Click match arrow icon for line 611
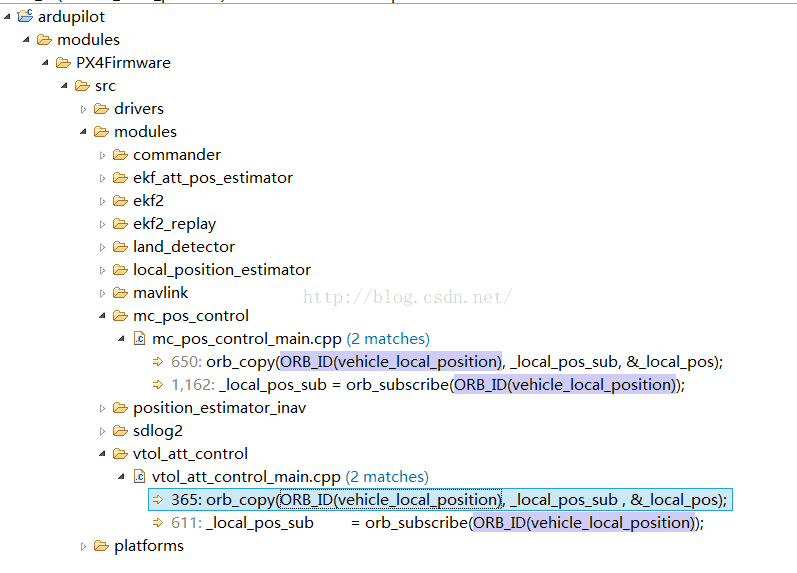 point(158,522)
